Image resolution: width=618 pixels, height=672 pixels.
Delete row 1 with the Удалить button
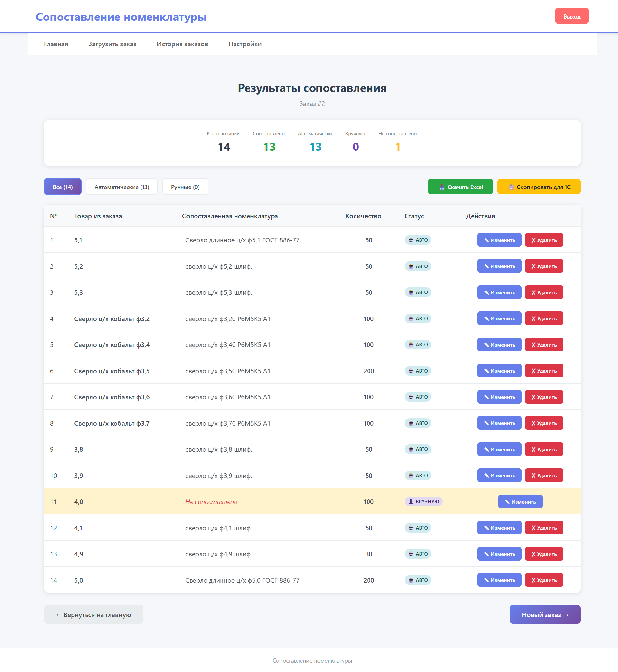click(544, 240)
